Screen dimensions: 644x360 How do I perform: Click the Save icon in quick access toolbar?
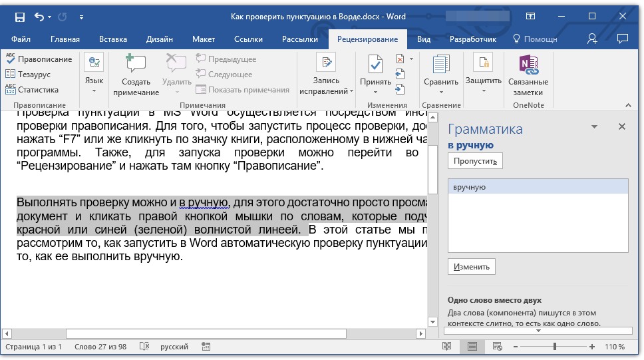pyautogui.click(x=19, y=16)
